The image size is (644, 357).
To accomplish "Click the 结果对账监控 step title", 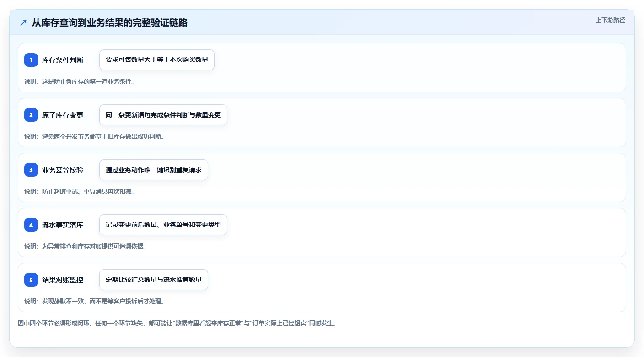I will coord(63,280).
